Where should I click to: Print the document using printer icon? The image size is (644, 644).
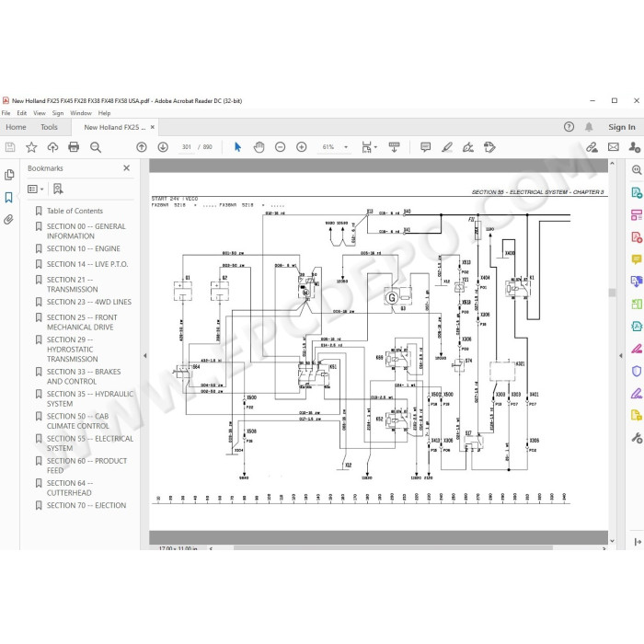coord(74,147)
